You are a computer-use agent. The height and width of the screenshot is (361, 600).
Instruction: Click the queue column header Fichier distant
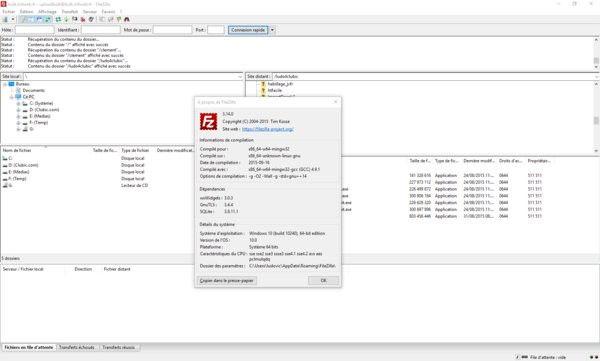[x=117, y=269]
